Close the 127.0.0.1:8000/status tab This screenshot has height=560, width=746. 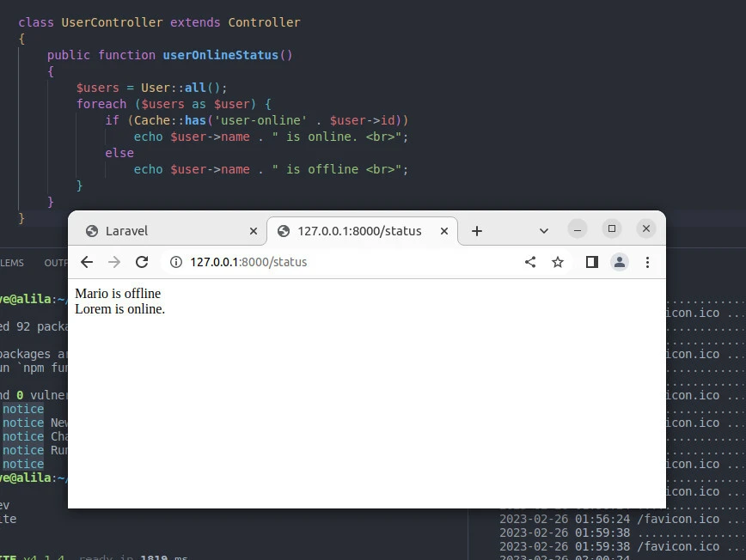click(x=444, y=231)
